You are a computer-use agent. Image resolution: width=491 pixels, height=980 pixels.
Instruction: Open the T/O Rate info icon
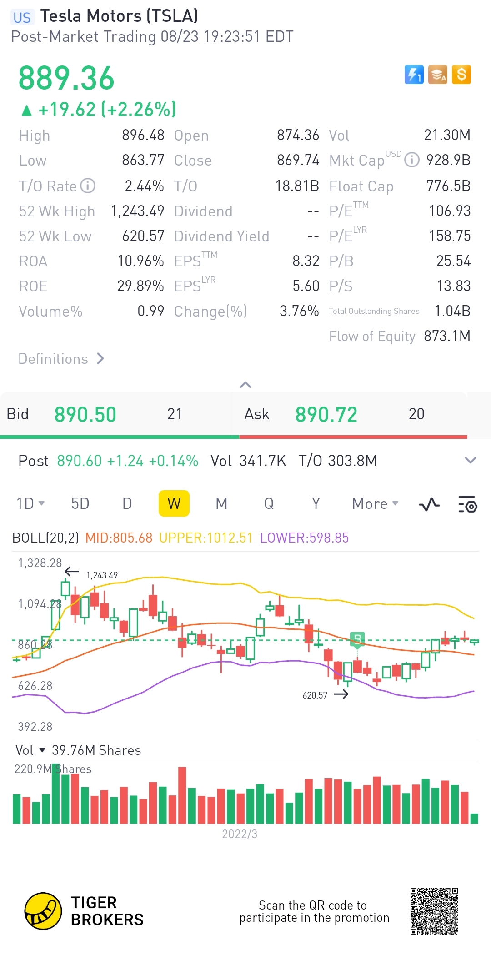pos(88,186)
